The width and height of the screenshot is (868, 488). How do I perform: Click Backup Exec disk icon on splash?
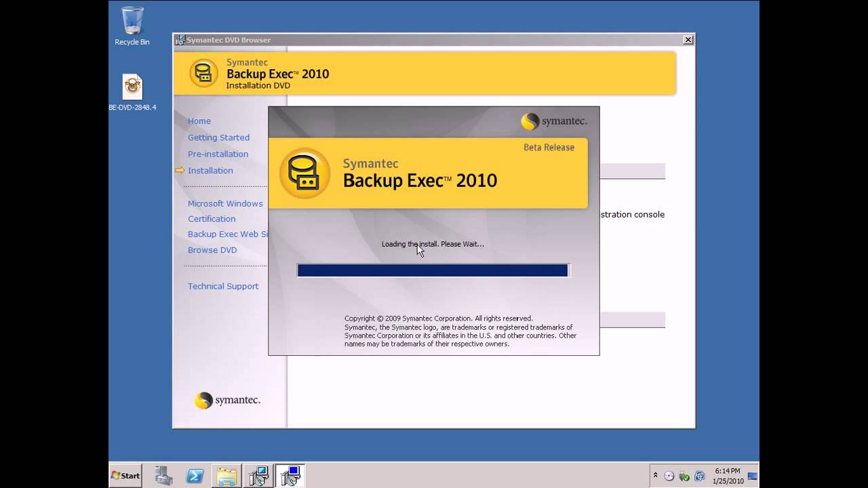[x=304, y=173]
